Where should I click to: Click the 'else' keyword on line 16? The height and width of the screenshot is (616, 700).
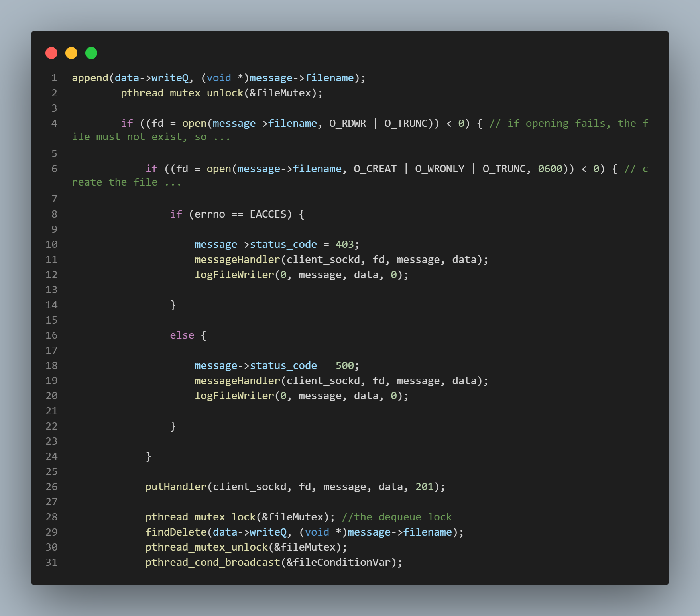click(182, 335)
